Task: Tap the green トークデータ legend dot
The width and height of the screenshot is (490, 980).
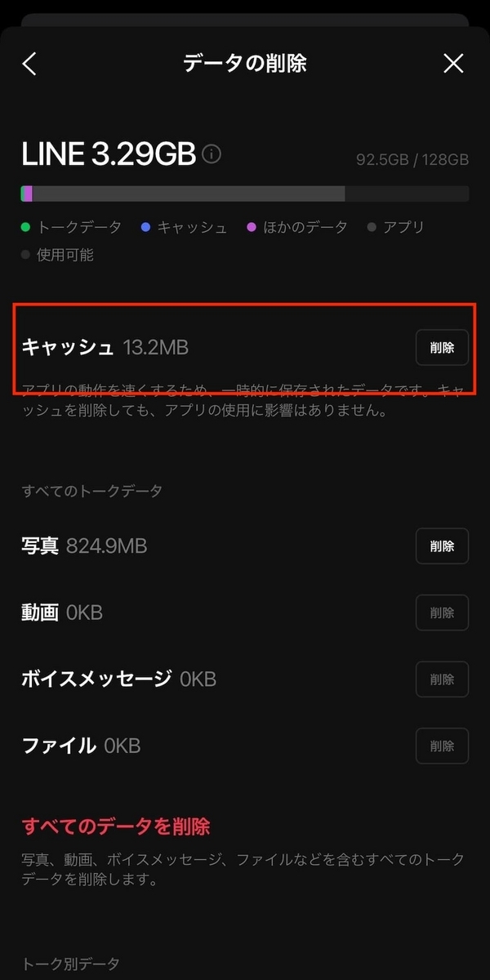Action: 26,227
